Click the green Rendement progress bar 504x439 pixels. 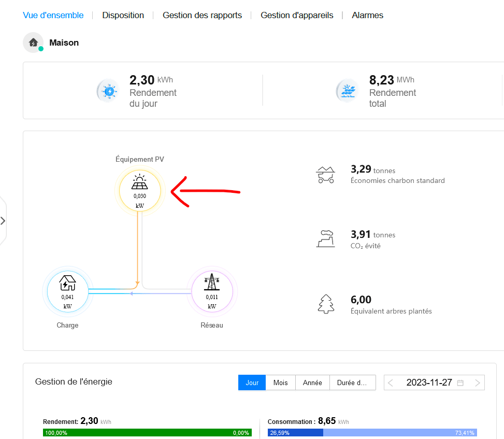[147, 433]
